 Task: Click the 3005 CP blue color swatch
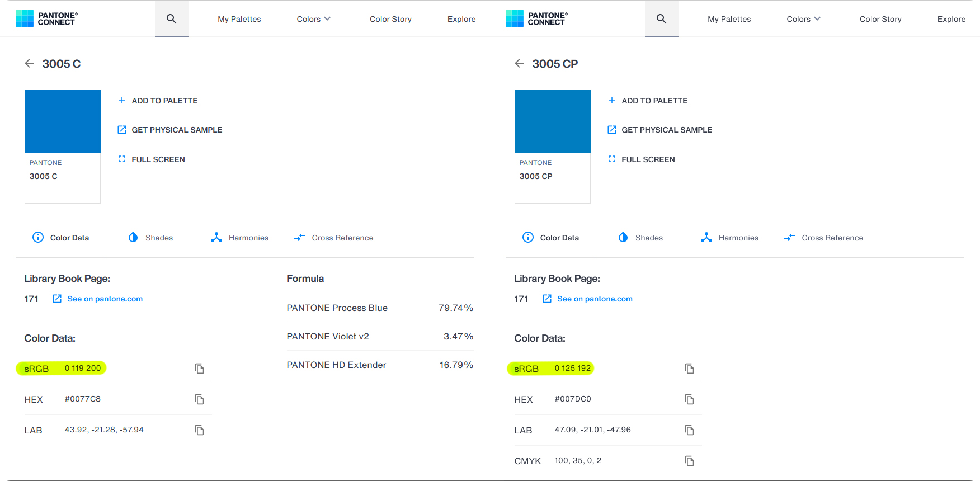(552, 121)
